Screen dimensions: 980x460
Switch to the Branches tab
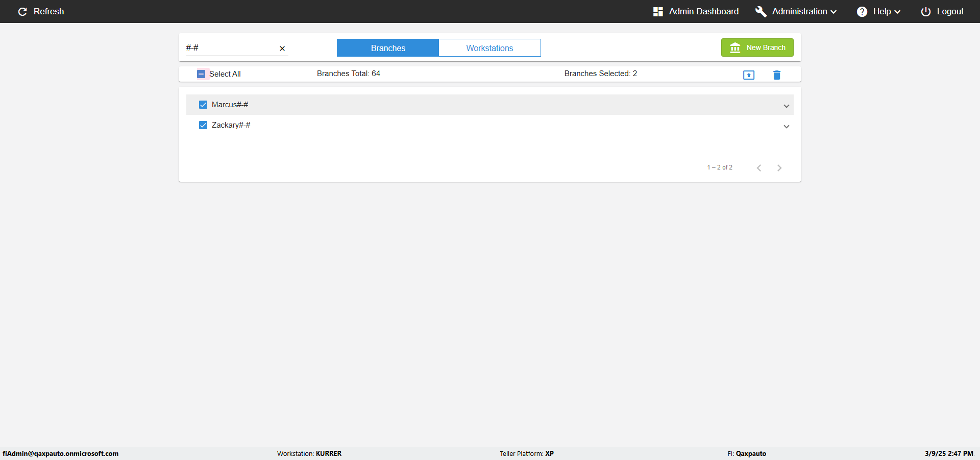click(388, 48)
